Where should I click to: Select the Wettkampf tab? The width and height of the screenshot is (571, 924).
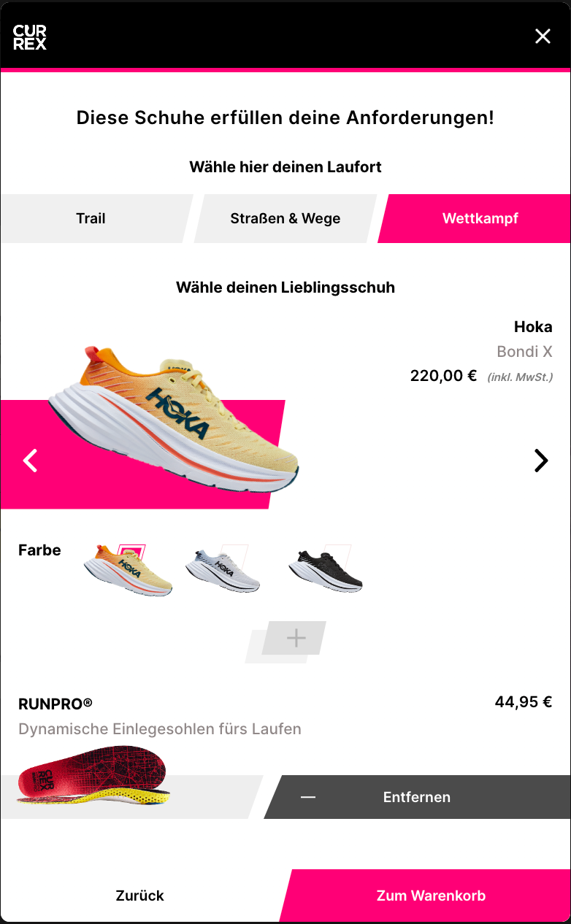click(x=480, y=218)
